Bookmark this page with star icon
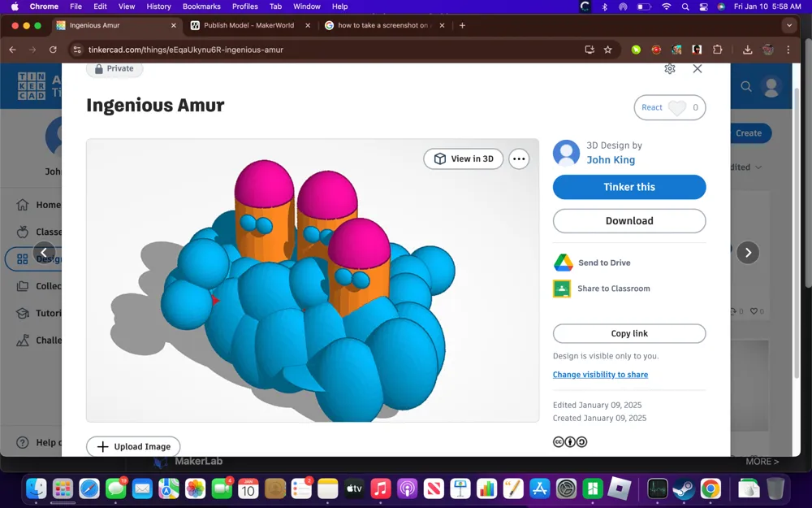 point(608,50)
